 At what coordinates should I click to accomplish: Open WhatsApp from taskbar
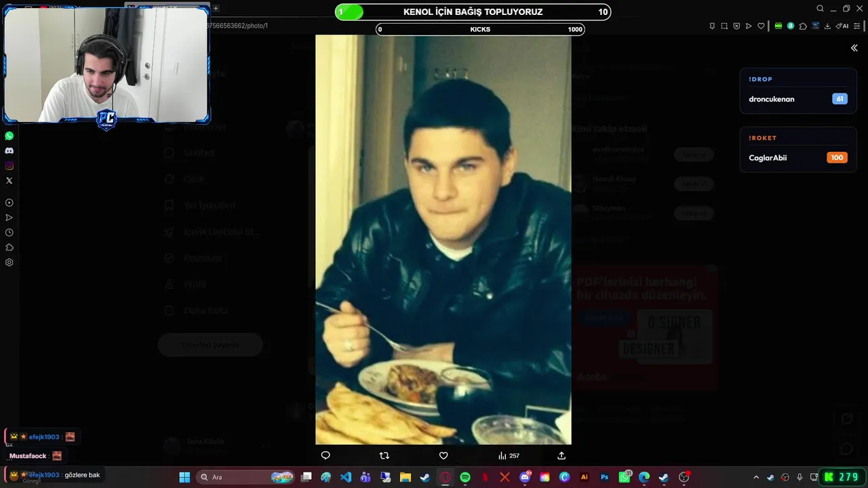click(x=625, y=477)
